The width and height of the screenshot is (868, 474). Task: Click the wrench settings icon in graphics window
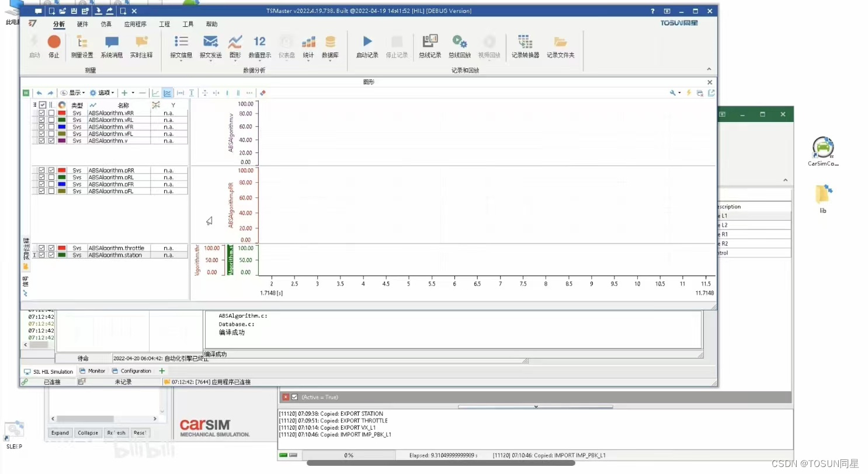click(673, 93)
